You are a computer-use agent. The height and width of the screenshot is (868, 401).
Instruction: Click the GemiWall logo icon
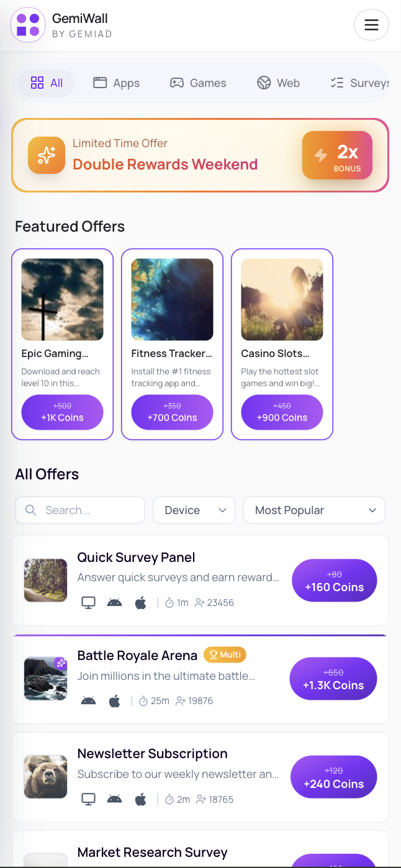tap(28, 25)
